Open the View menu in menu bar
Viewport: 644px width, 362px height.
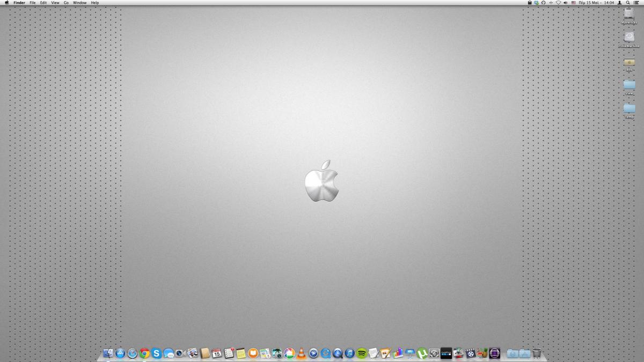point(55,3)
